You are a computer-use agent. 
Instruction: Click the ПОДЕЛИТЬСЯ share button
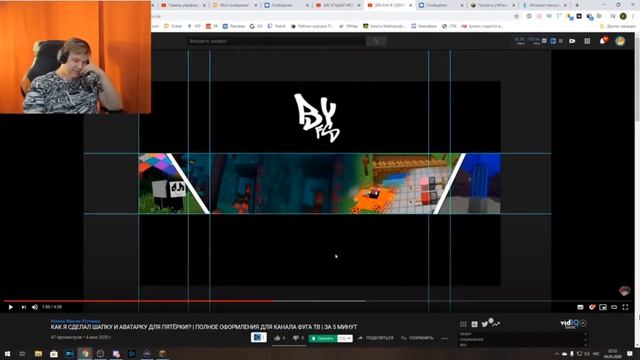[376, 338]
